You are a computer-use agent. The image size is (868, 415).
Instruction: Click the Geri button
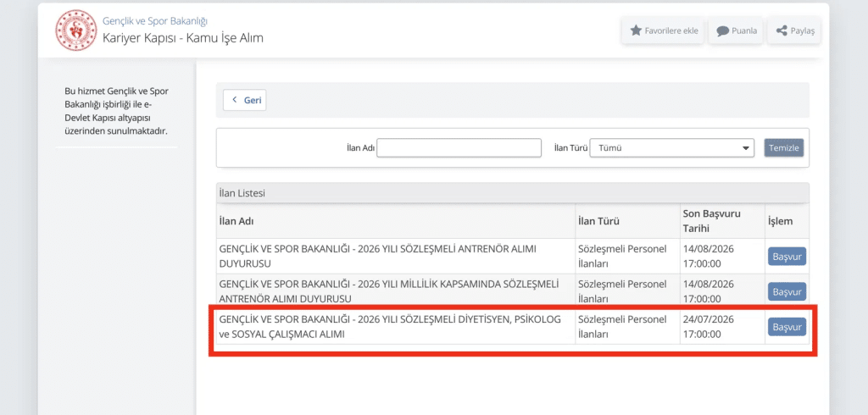tap(245, 100)
